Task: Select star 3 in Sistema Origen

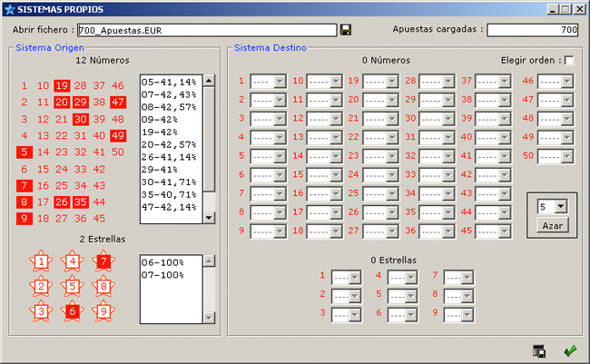Action: tap(41, 311)
